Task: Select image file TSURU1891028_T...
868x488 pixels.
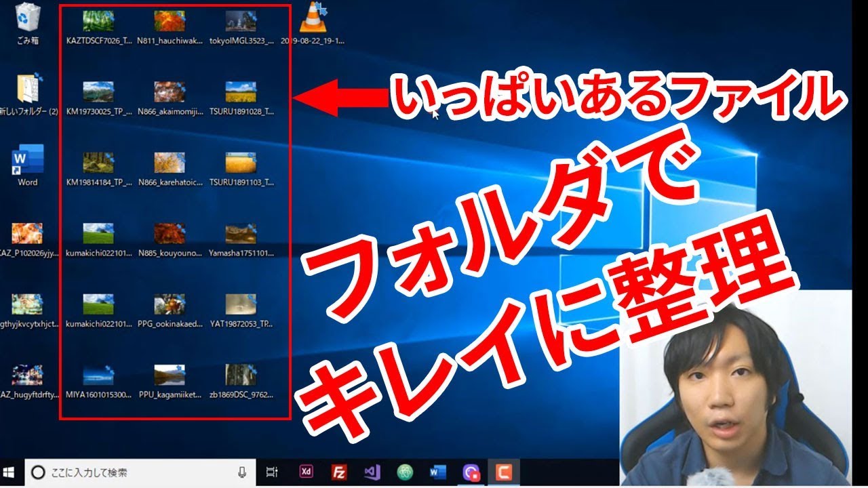Action: click(241, 98)
